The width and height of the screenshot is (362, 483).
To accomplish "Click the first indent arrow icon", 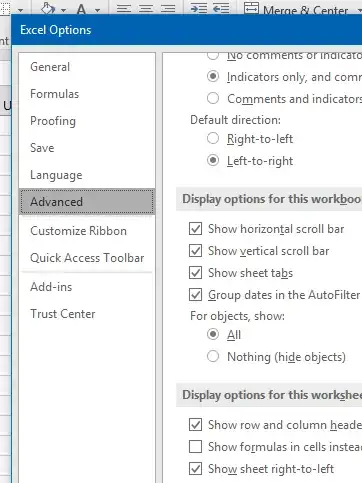I will pyautogui.click(x=199, y=8).
